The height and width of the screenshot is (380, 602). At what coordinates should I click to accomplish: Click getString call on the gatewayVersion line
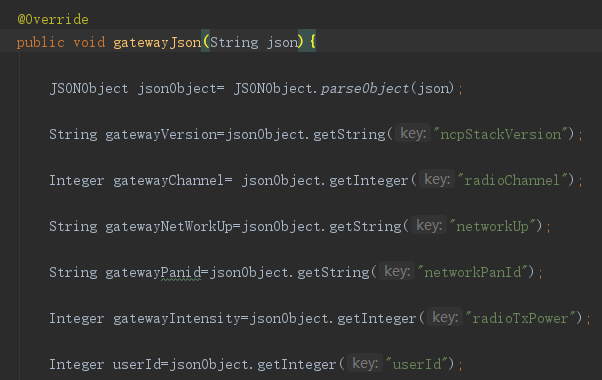pyautogui.click(x=349, y=134)
